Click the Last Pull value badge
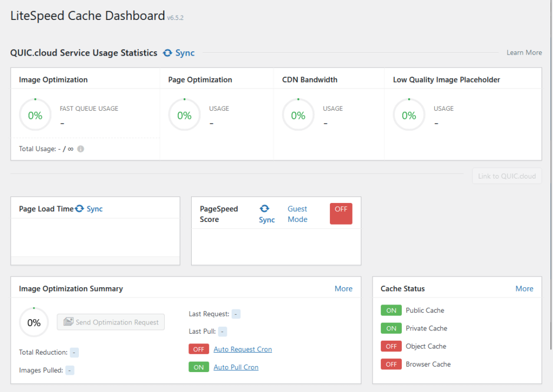 pyautogui.click(x=222, y=332)
